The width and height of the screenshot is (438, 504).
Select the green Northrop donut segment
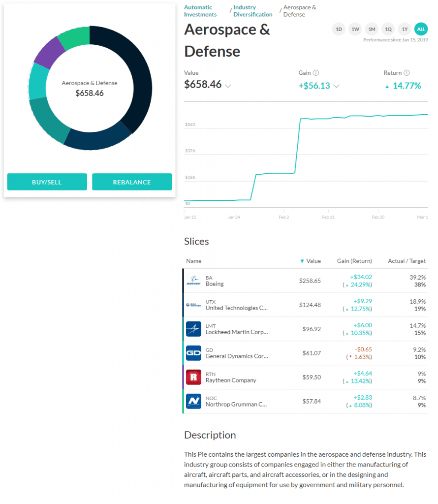(x=75, y=37)
